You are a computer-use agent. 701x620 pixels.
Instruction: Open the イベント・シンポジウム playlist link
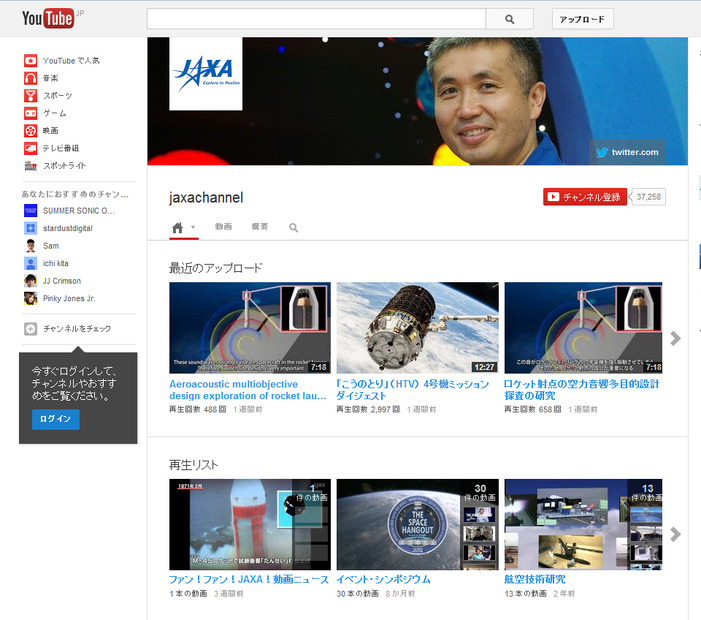384,579
